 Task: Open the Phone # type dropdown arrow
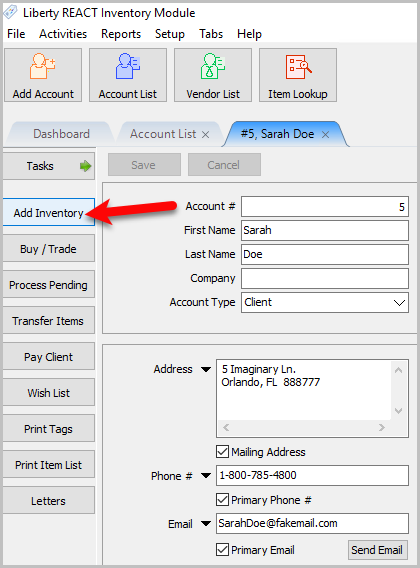[206, 475]
